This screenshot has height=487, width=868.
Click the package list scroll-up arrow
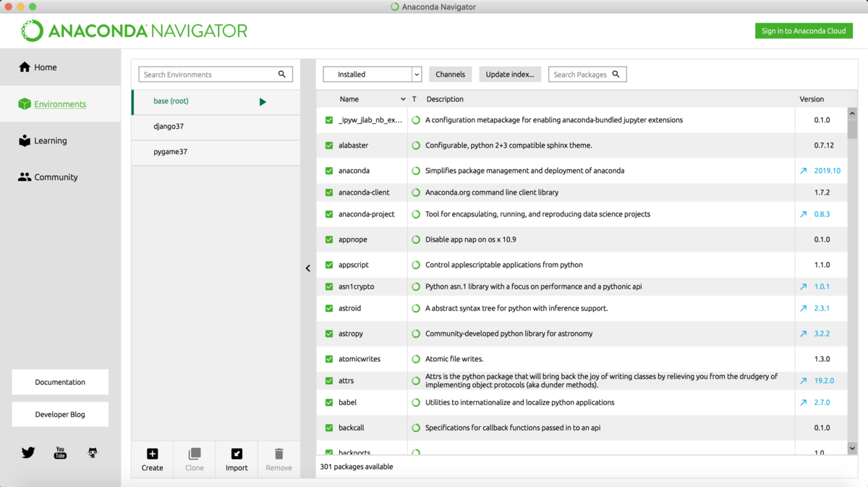[852, 114]
